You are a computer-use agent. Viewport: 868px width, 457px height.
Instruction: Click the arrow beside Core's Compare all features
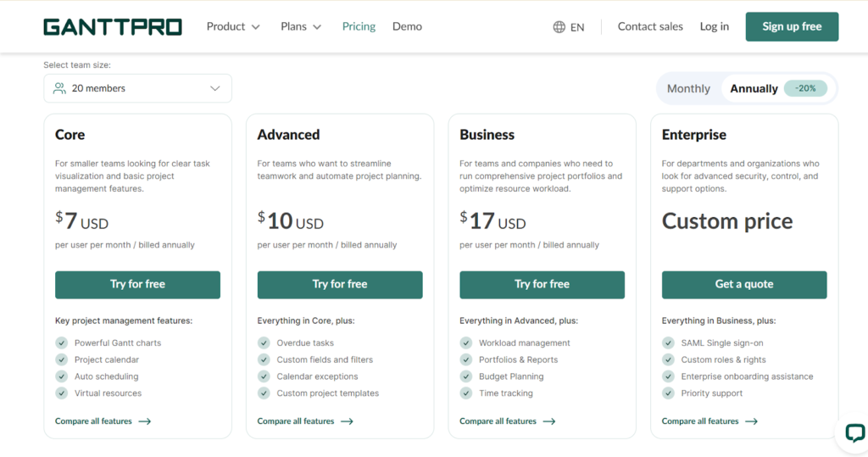click(144, 421)
